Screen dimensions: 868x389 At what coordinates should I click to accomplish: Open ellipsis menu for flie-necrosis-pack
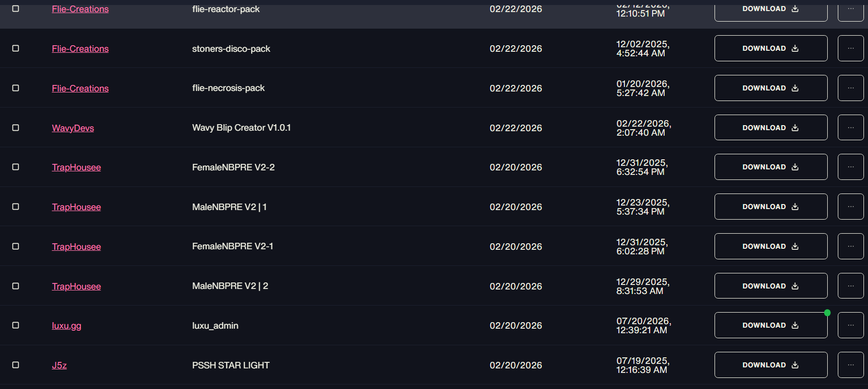[x=850, y=88]
